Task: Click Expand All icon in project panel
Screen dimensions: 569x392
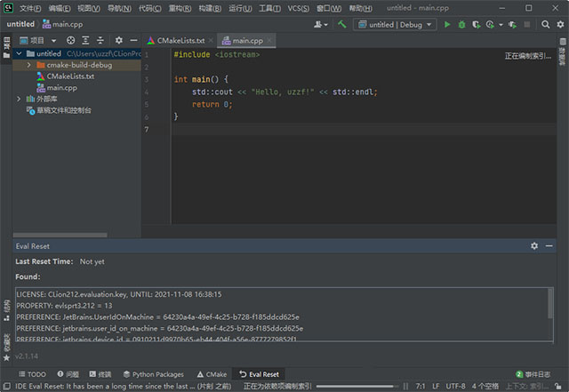Action: (85, 41)
